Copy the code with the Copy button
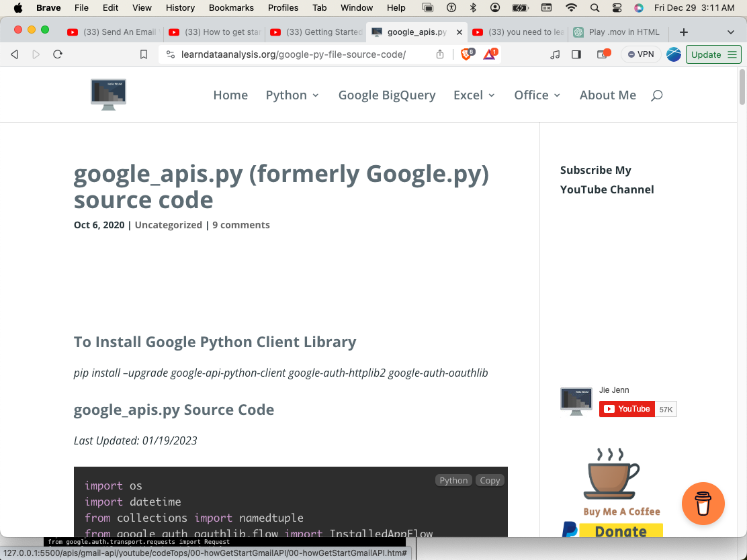The width and height of the screenshot is (747, 560). coord(490,481)
